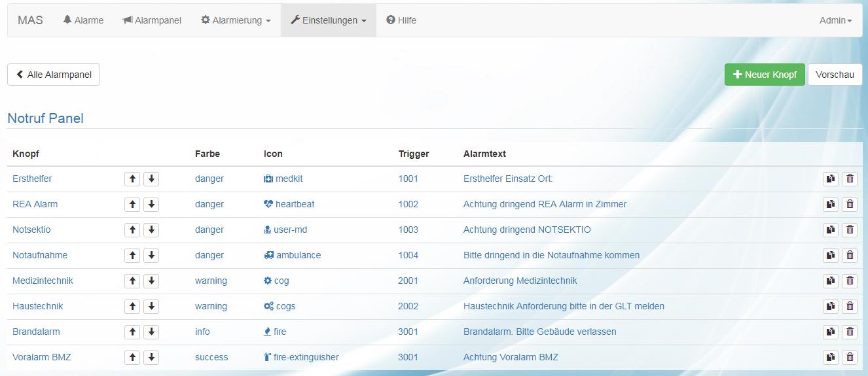
Task: Delete the Medizintechnik entry
Action: (850, 281)
